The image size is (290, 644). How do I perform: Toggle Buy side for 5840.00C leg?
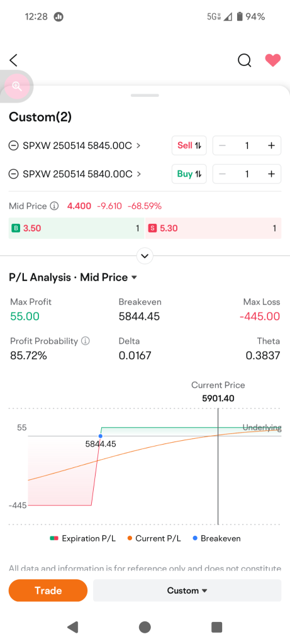click(x=189, y=174)
